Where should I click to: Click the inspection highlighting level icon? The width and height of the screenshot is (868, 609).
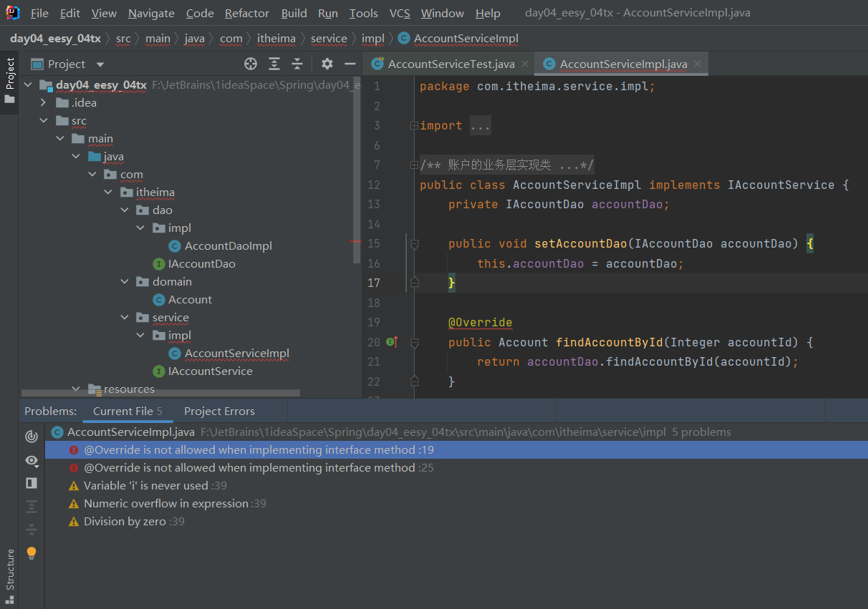tap(32, 437)
